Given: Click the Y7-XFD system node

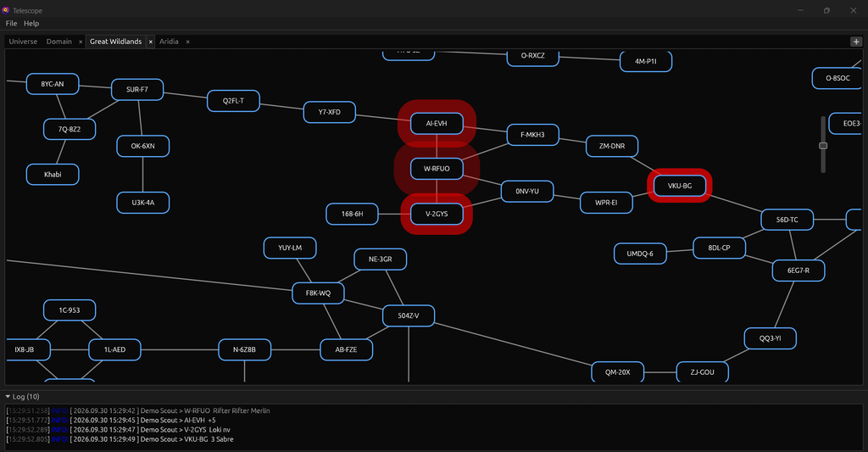Looking at the screenshot, I should pyautogui.click(x=330, y=112).
